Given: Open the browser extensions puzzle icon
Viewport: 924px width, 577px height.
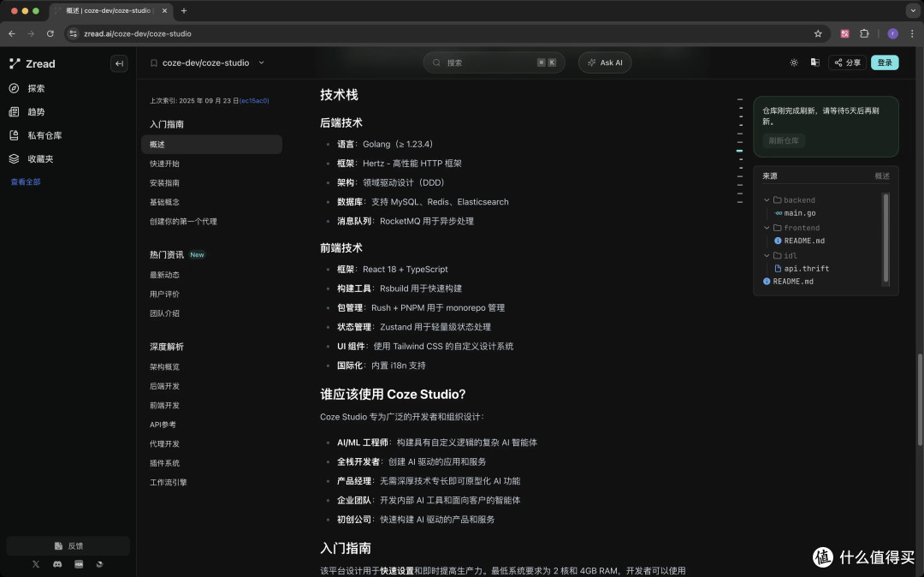Looking at the screenshot, I should 864,33.
